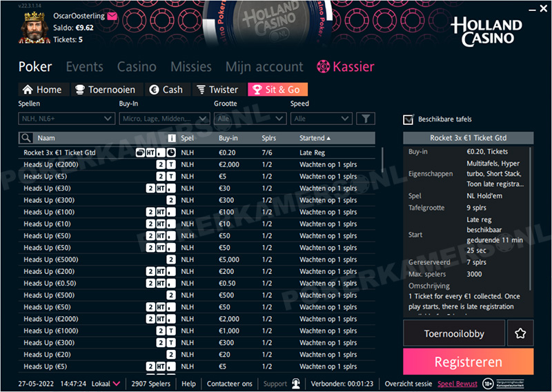This screenshot has height=392, width=552.
Task: Click Overzicht sessie in status bar
Action: point(408,384)
